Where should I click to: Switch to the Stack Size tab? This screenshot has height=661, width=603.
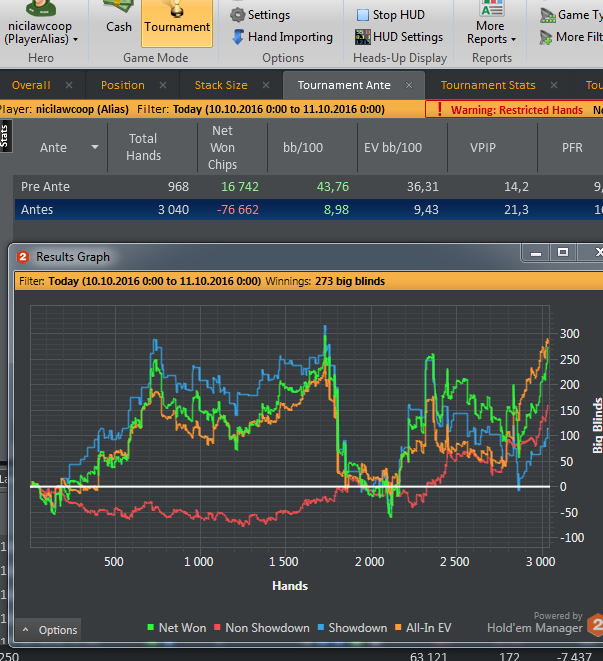[x=221, y=85]
